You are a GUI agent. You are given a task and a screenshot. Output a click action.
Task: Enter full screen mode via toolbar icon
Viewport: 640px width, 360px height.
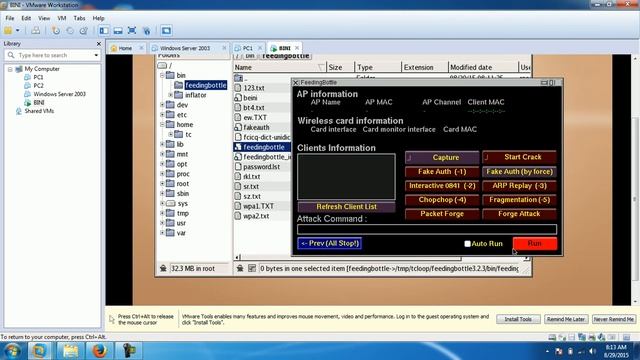click(132, 31)
